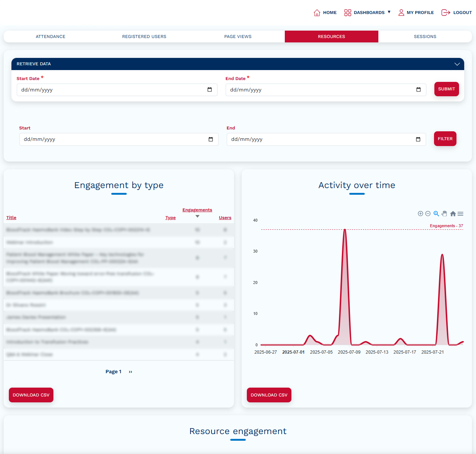The height and width of the screenshot is (454, 476).
Task: Open calendar picker for End Date field
Action: click(x=419, y=90)
